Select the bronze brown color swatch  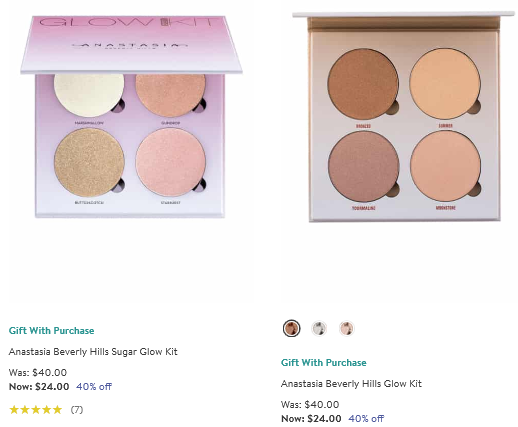(291, 329)
